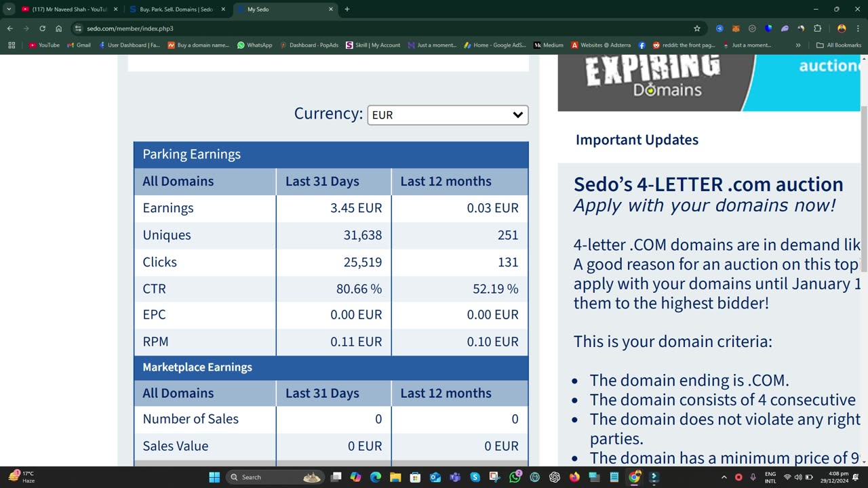Screen dimensions: 868x488
Task: Open Microsoft Store from taskbar
Action: [x=415, y=477]
